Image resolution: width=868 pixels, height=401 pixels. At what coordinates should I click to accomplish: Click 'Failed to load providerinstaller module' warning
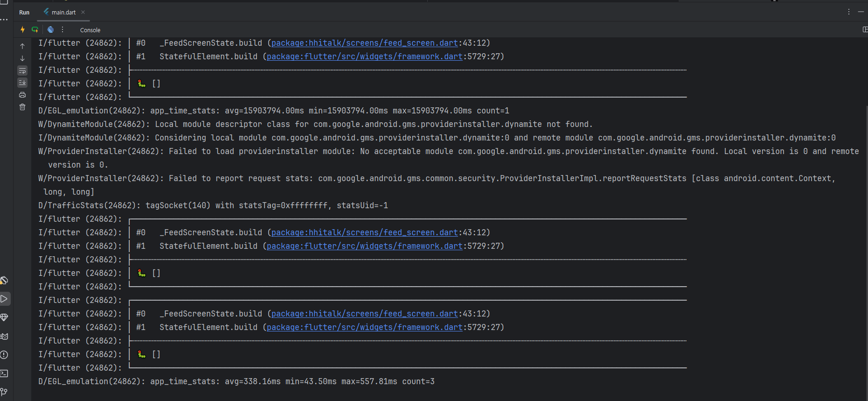pos(449,151)
